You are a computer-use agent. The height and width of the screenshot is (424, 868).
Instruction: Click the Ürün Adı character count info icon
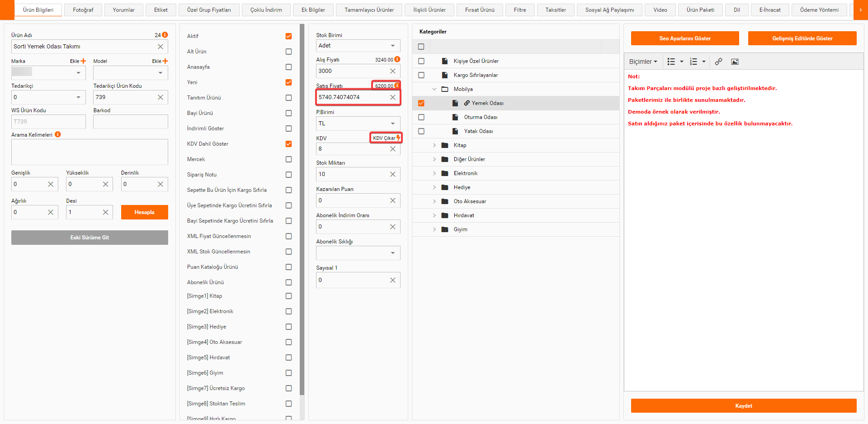[x=165, y=35]
